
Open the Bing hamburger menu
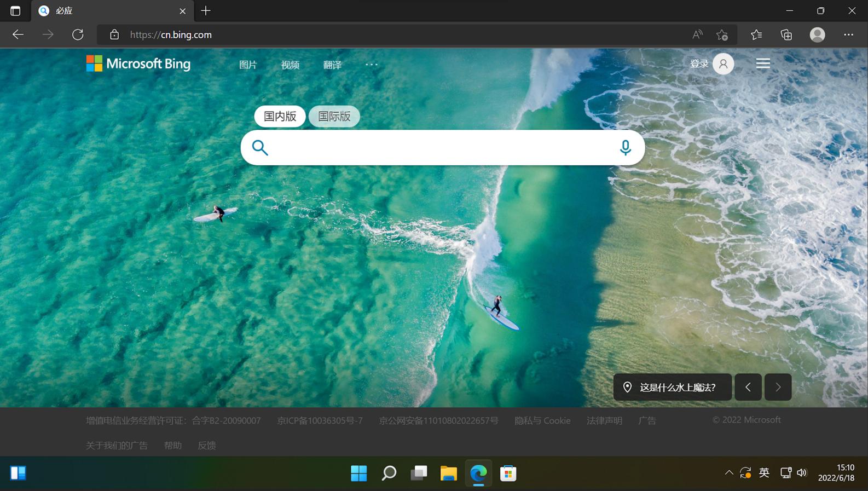[x=762, y=63]
